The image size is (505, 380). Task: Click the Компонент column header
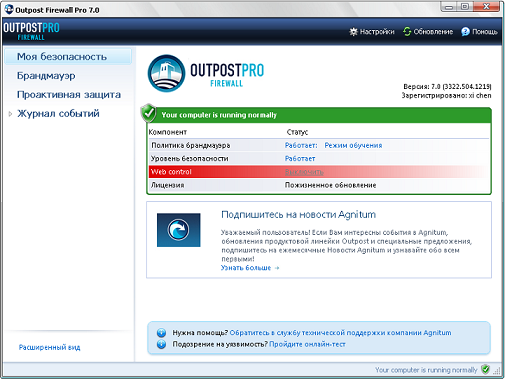click(x=168, y=132)
